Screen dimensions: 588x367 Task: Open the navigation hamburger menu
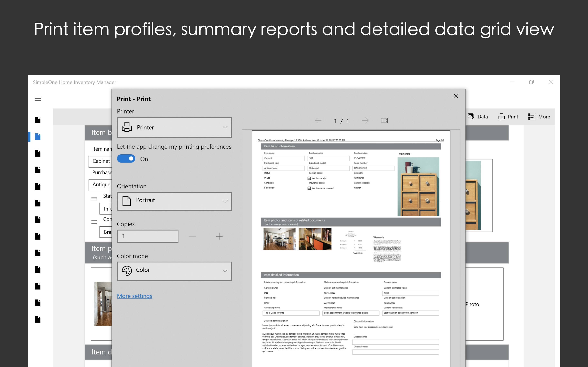[x=38, y=98]
